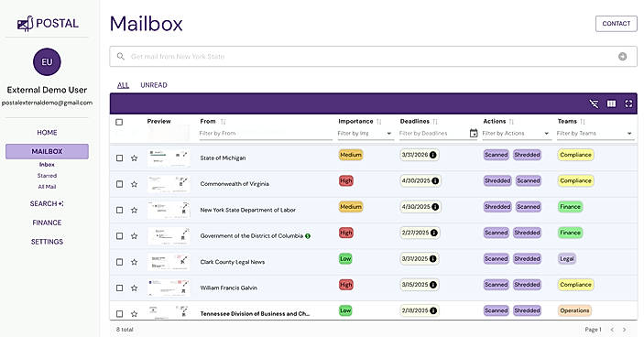This screenshot has width=644, height=337.
Task: Click the Get mail search field
Action: tap(373, 56)
